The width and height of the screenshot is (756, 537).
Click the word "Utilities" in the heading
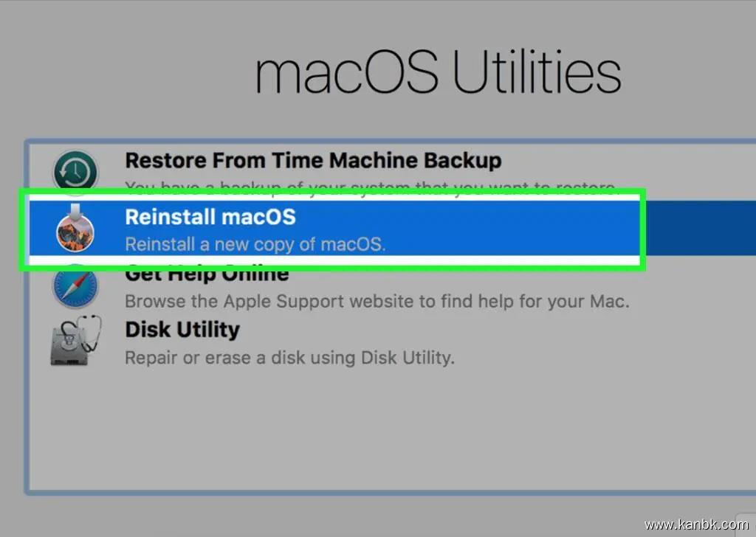[536, 74]
